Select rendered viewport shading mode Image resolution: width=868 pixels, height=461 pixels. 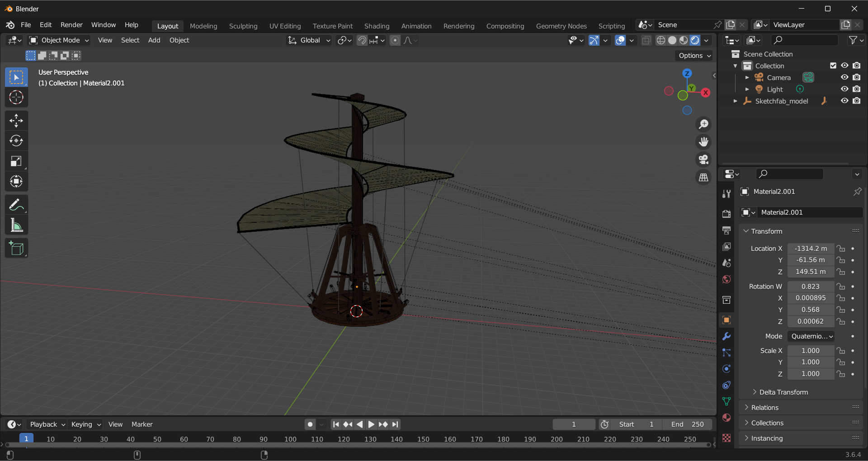(x=695, y=40)
